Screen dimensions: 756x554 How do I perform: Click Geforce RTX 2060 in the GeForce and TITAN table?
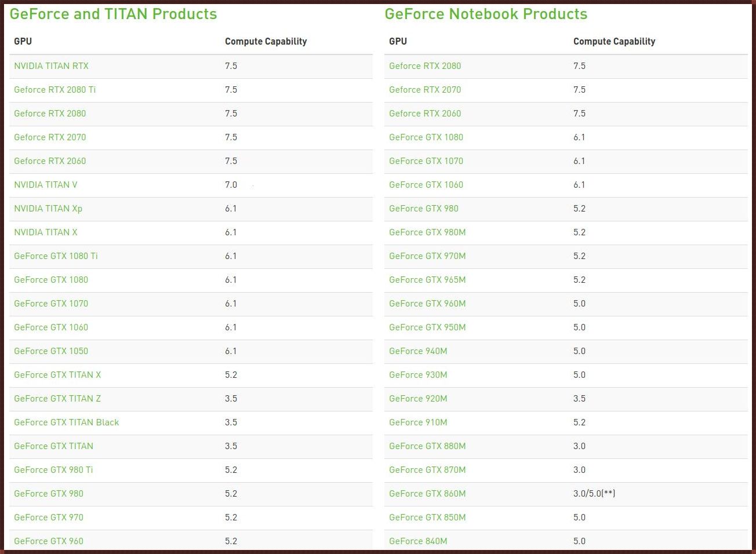[x=50, y=161]
